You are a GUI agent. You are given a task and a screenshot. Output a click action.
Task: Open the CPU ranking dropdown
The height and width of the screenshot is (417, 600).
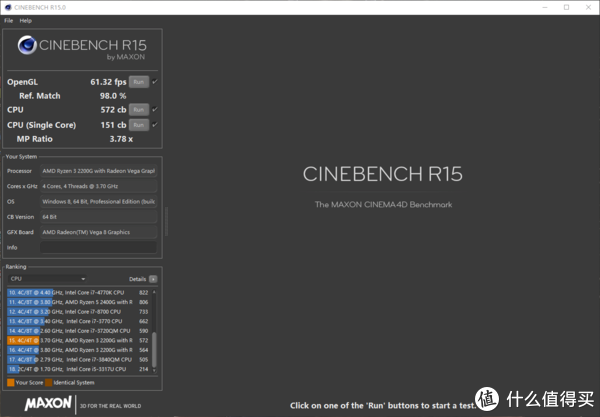pyautogui.click(x=47, y=279)
